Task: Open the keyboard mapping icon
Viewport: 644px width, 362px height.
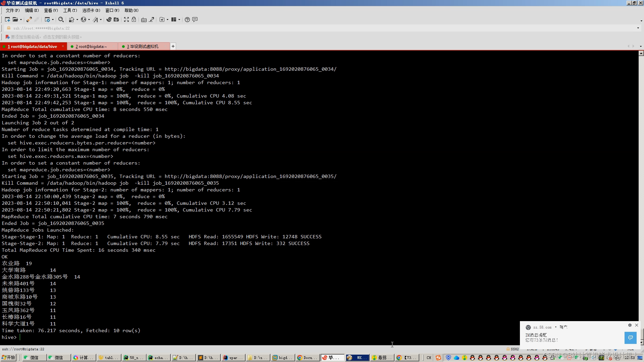Action: (144, 19)
